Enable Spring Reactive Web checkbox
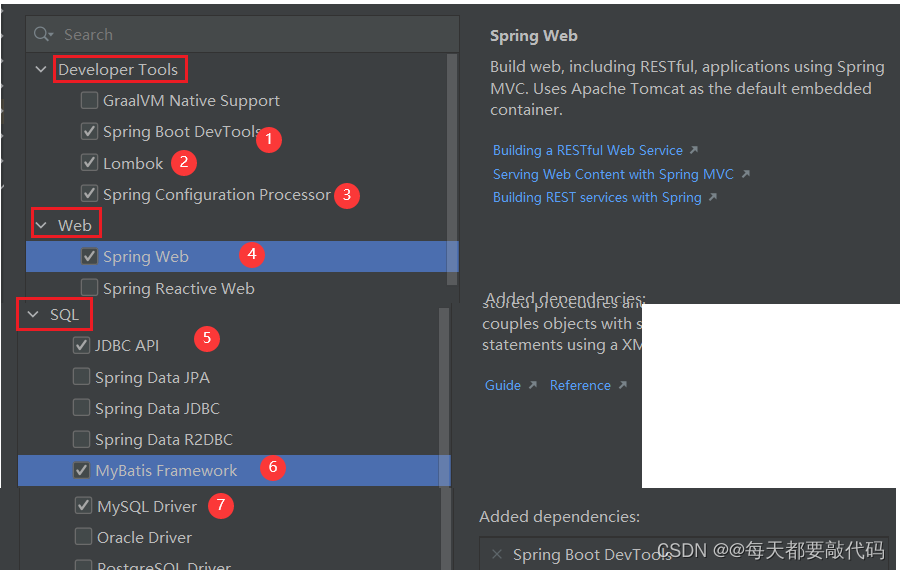The height and width of the screenshot is (570, 900). pyautogui.click(x=89, y=287)
